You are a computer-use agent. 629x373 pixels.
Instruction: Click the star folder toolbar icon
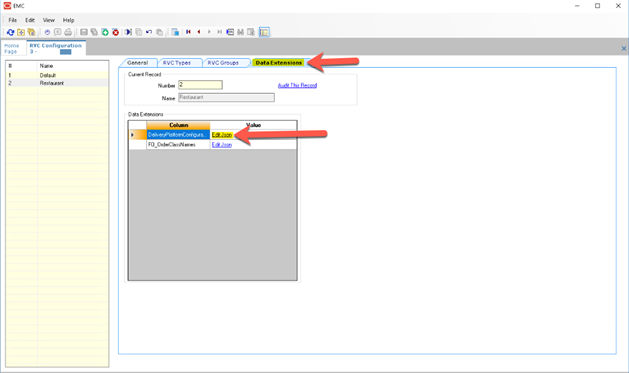(21, 32)
